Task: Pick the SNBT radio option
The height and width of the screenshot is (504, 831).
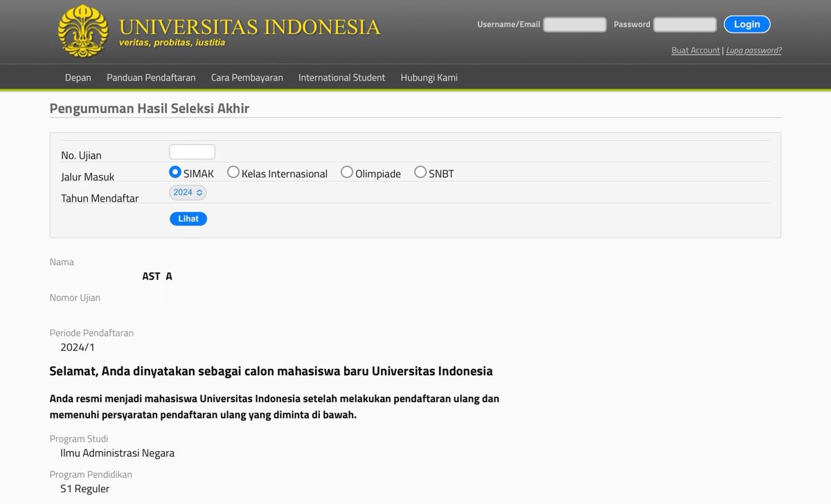Action: click(420, 172)
